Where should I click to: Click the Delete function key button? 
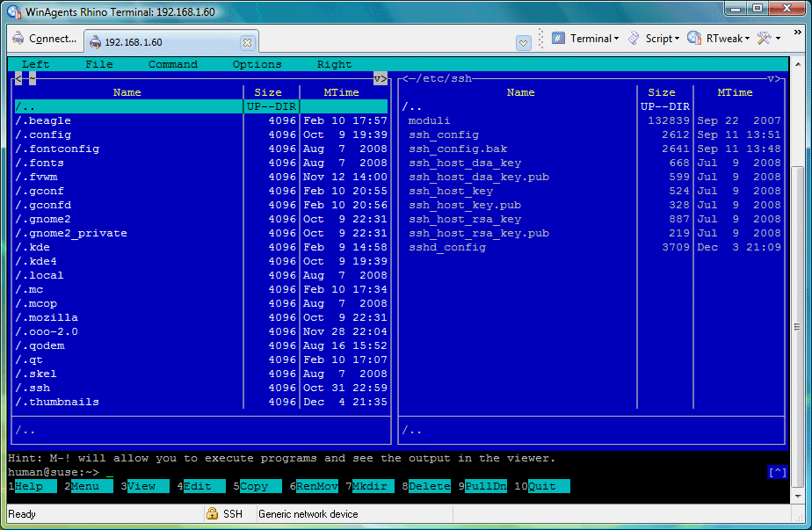pyautogui.click(x=429, y=486)
